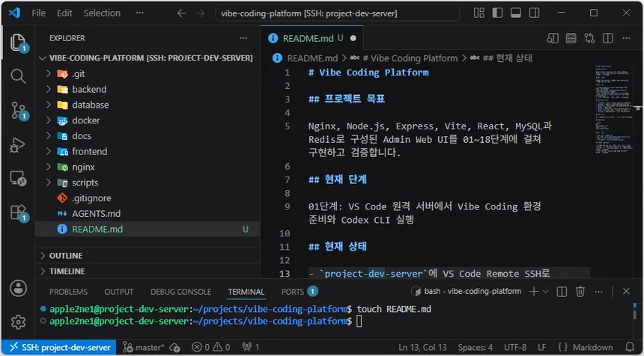644x356 pixels.
Task: Switch to the PORTS panel tab
Action: click(x=299, y=292)
